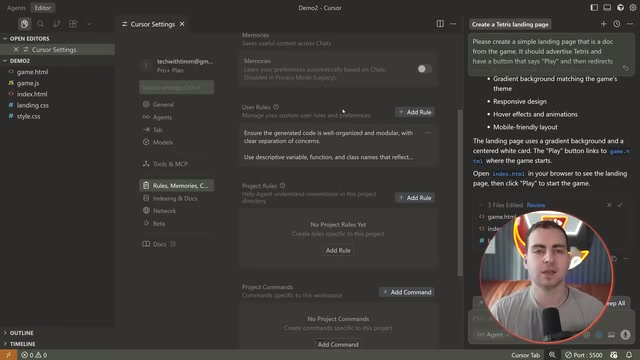Viewport: 640px width, 360px height.
Task: Add a new User Rule
Action: click(x=415, y=112)
